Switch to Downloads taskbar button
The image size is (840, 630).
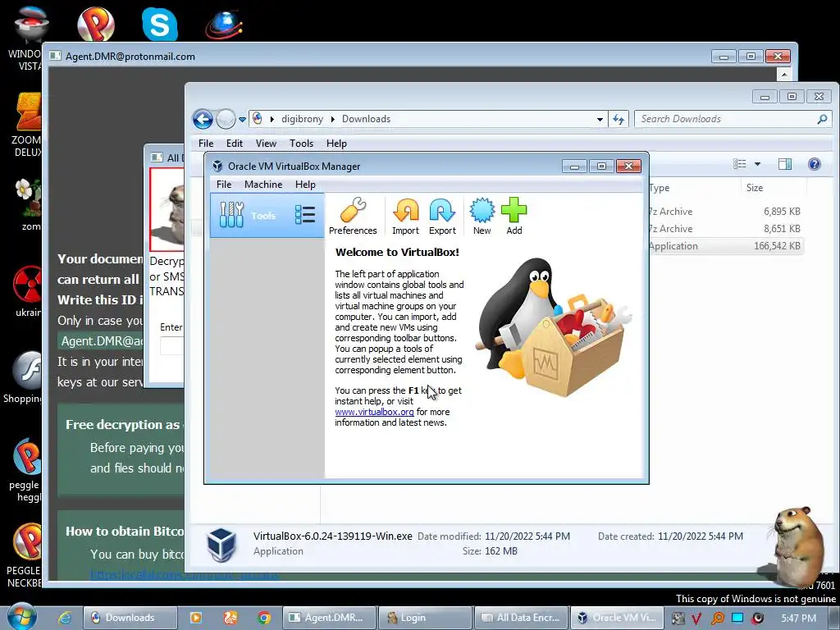coord(130,618)
